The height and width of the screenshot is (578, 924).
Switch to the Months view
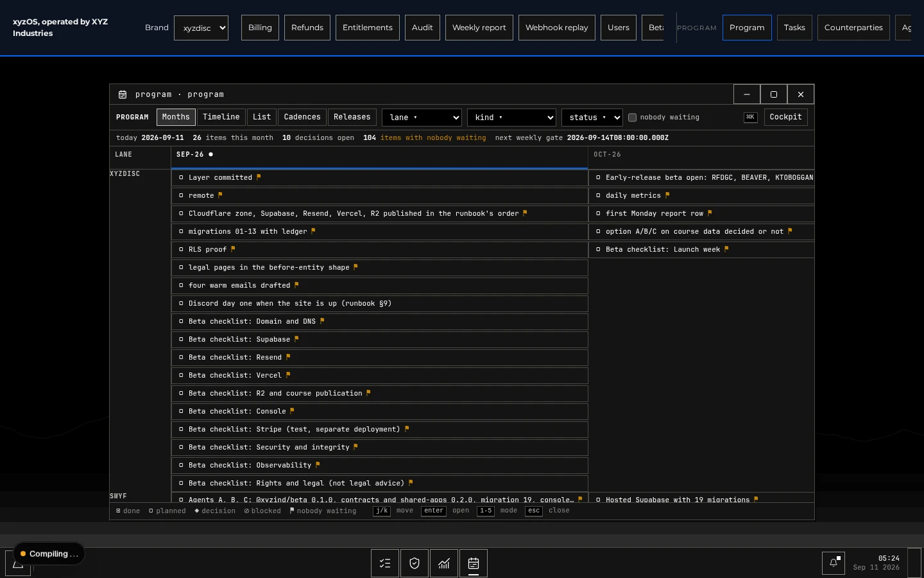176,117
